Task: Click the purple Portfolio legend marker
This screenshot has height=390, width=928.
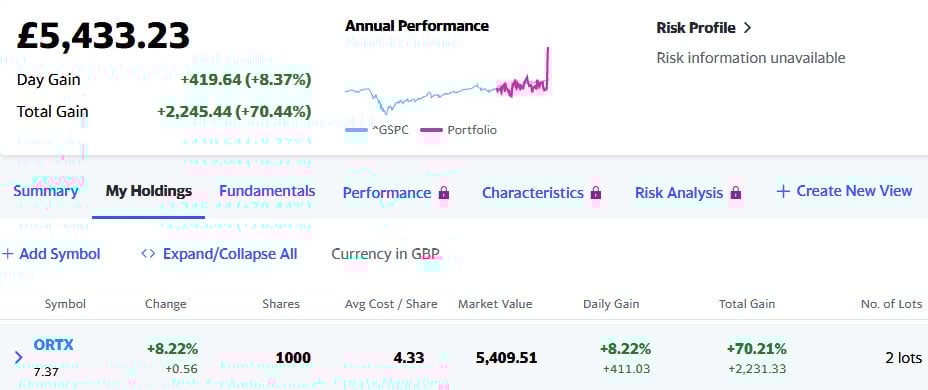Action: pyautogui.click(x=431, y=130)
